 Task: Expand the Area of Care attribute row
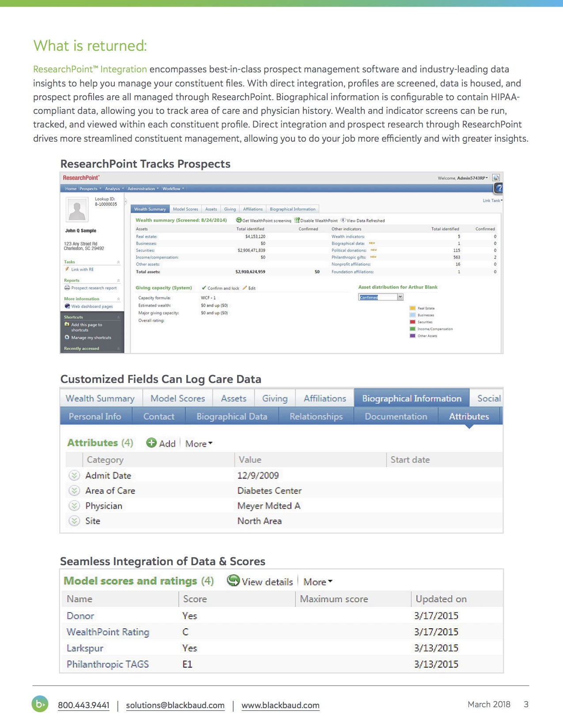tap(75, 491)
